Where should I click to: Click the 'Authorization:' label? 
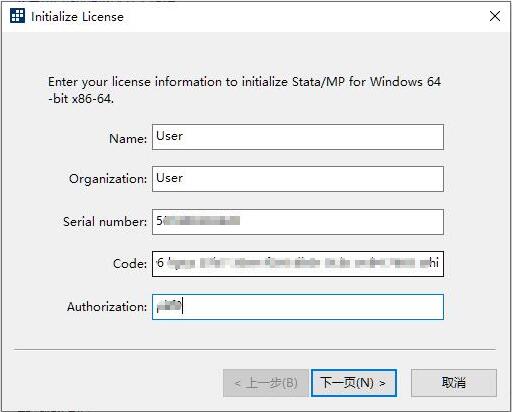click(x=107, y=307)
